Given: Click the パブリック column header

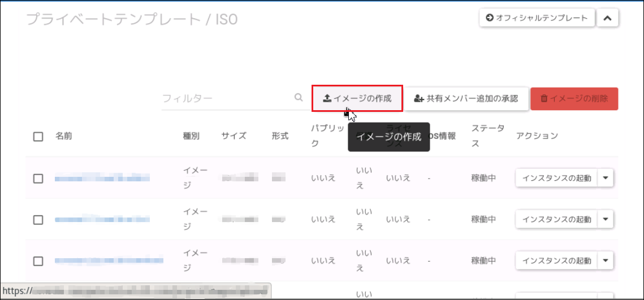Looking at the screenshot, I should point(327,136).
